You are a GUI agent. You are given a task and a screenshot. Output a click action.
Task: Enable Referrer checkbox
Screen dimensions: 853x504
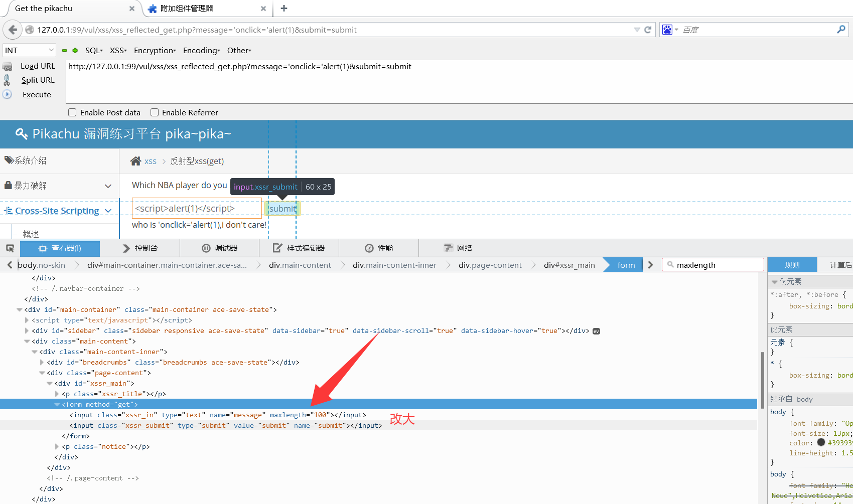click(155, 112)
